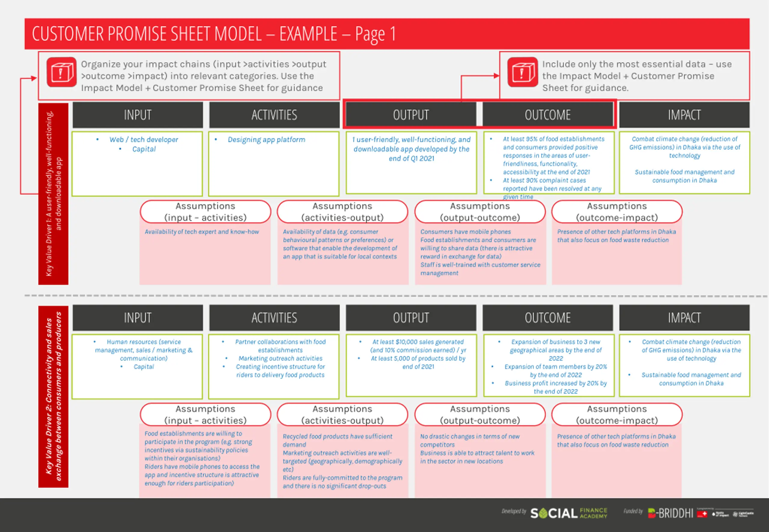Click the 'Developed by' footer label
The height and width of the screenshot is (532, 769).
[514, 511]
